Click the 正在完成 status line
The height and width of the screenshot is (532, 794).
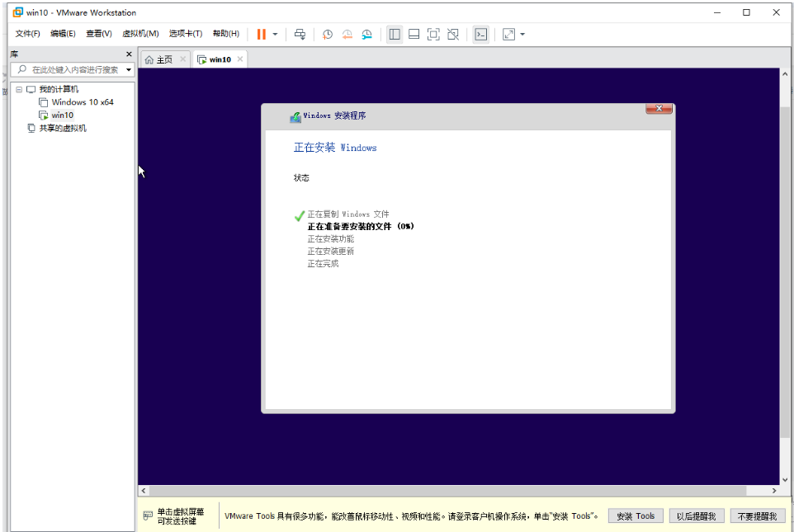coord(323,264)
